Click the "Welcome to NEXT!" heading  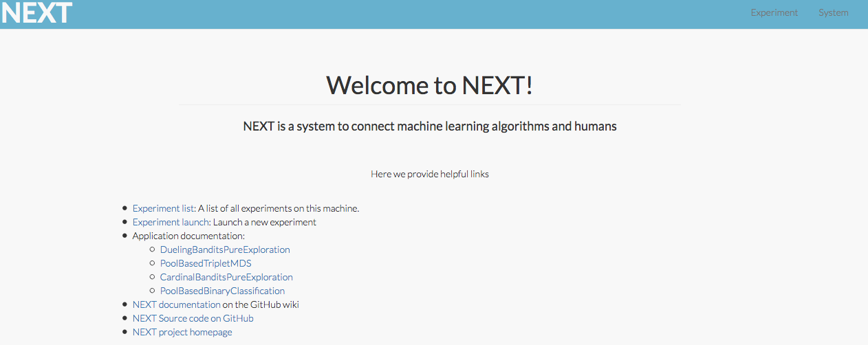[x=430, y=85]
